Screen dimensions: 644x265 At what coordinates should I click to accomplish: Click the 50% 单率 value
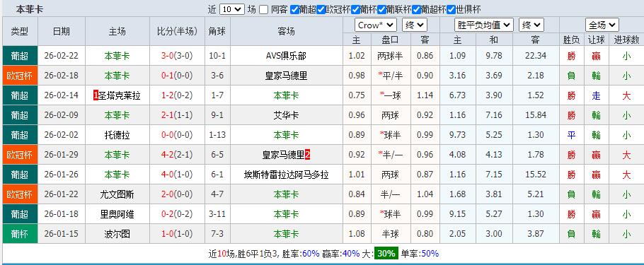pos(430,254)
